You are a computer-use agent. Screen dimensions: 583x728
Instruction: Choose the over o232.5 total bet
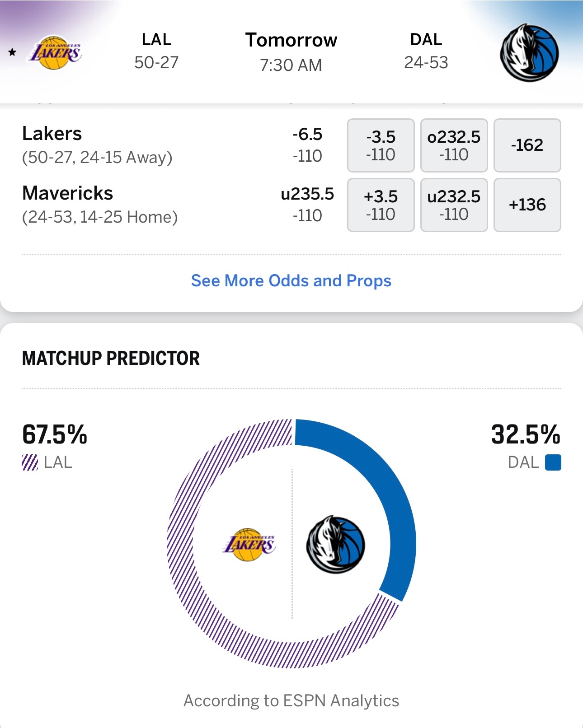454,145
